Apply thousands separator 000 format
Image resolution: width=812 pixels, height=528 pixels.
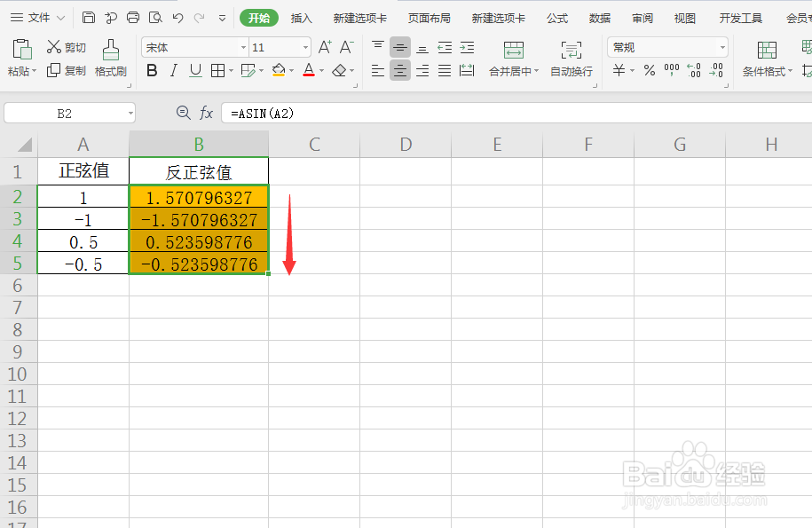672,70
